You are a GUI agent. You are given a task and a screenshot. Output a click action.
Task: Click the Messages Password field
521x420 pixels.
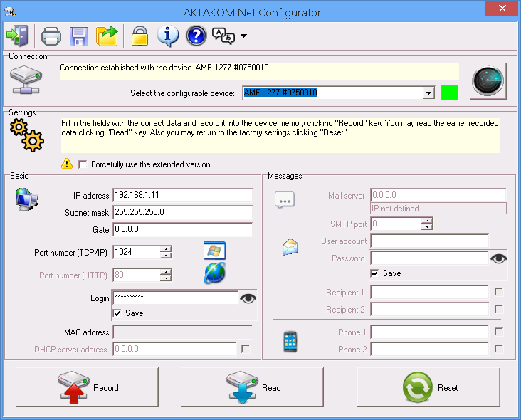click(x=430, y=258)
